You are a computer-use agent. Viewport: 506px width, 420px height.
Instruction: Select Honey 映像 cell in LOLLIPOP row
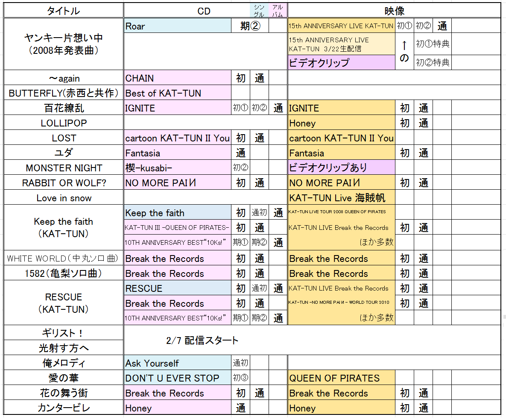point(342,123)
